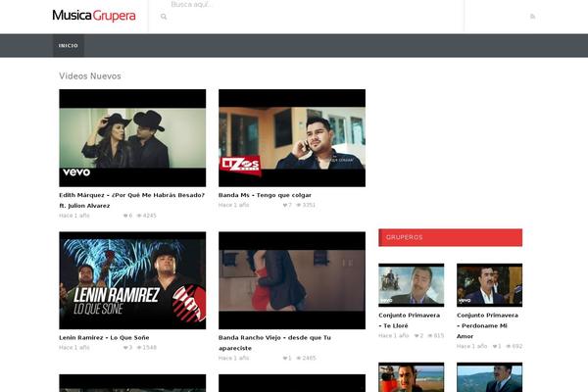Open the Lenin Ramirez video thumbnail

[x=132, y=280]
